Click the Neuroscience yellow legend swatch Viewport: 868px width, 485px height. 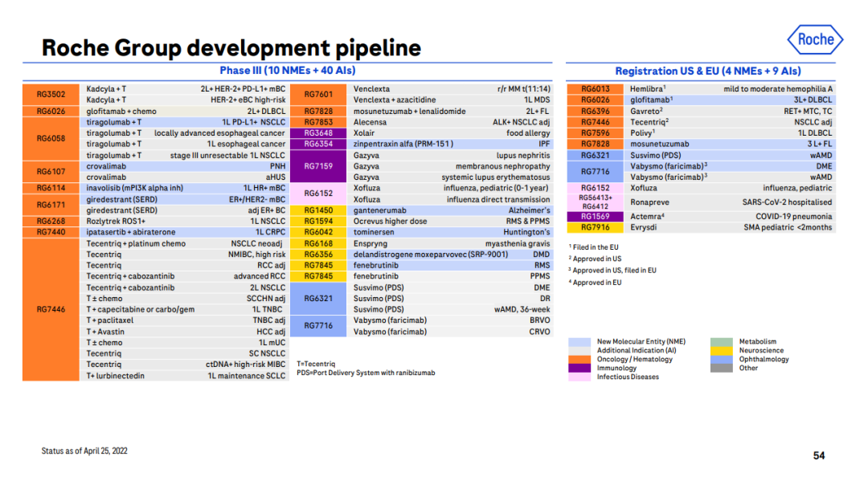pyautogui.click(x=721, y=351)
